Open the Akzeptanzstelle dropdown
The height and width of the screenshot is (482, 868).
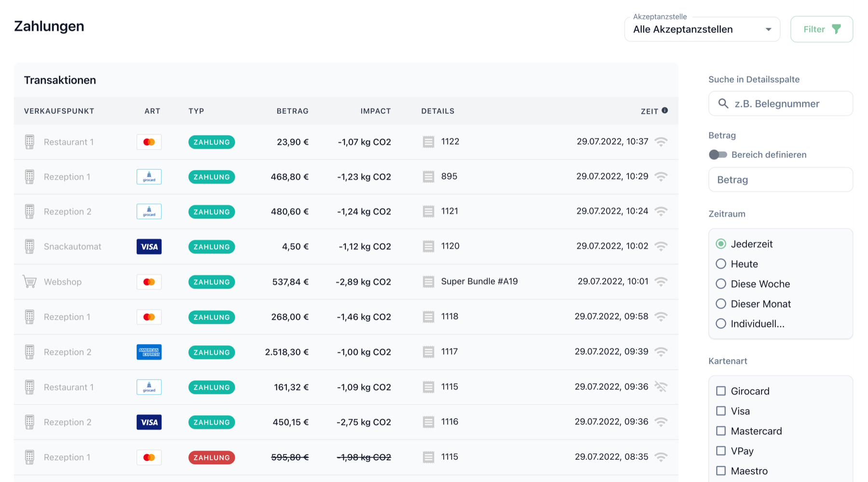[702, 29]
